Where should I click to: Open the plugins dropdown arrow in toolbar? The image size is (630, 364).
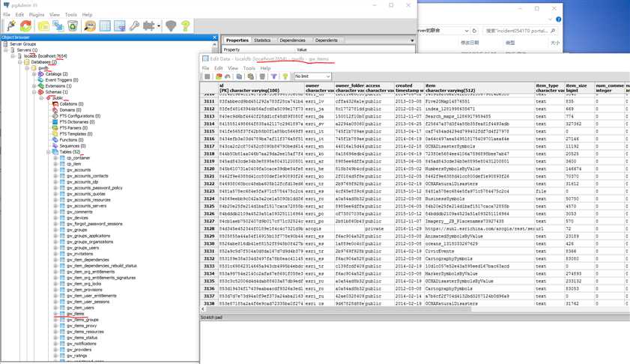159,26
